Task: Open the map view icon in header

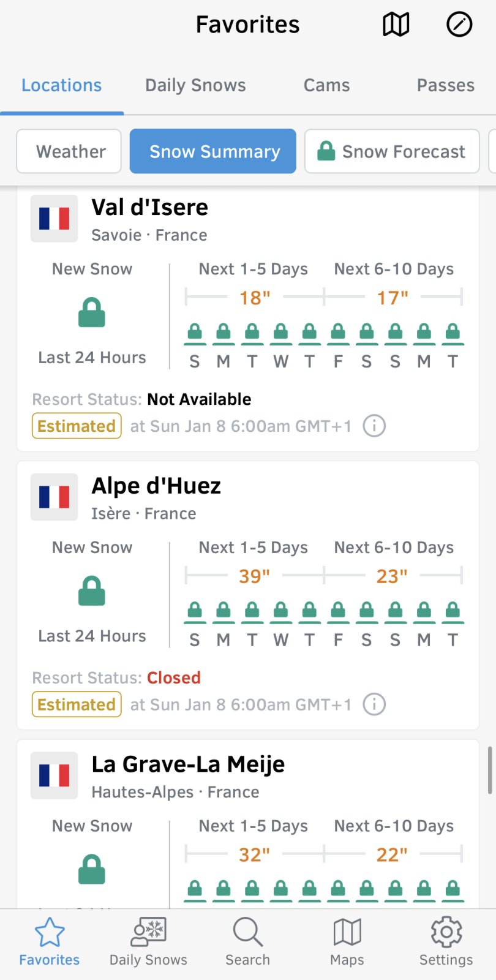Action: pos(396,25)
